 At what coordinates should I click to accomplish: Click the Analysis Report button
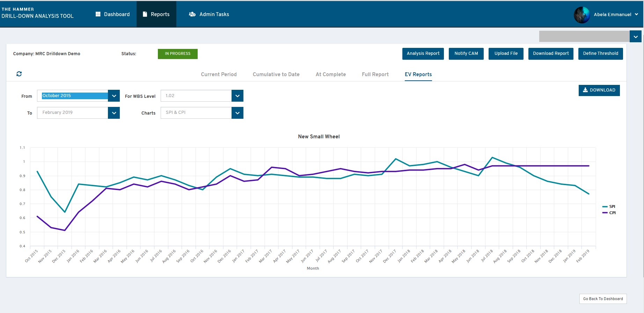coord(423,53)
